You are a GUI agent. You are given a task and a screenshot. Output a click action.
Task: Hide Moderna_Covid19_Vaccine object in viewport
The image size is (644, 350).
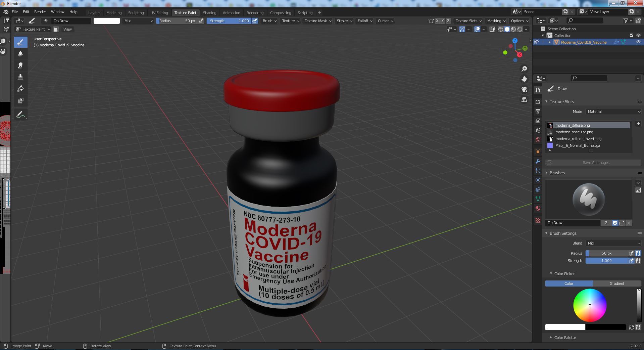pyautogui.click(x=638, y=42)
